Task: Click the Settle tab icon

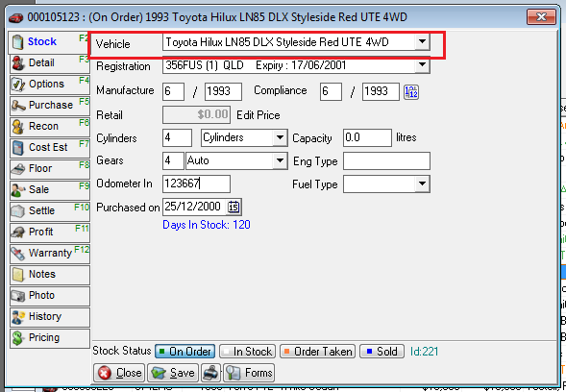Action: 17,211
